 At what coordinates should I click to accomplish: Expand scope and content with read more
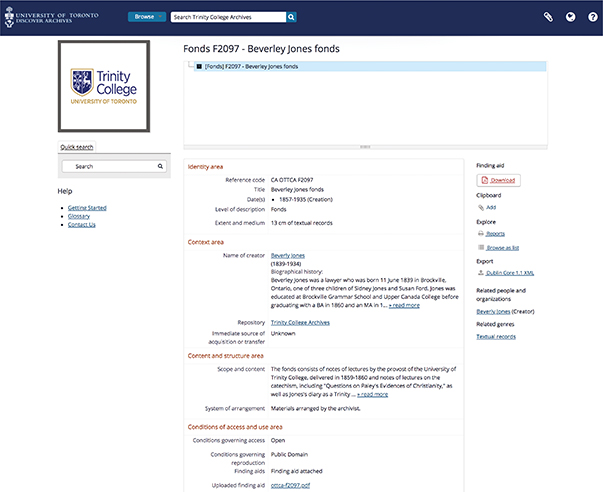(372, 394)
